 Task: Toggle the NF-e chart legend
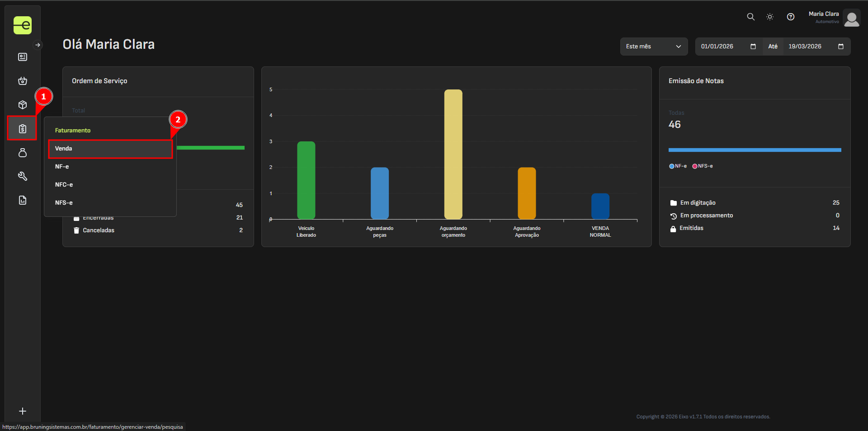coord(678,166)
